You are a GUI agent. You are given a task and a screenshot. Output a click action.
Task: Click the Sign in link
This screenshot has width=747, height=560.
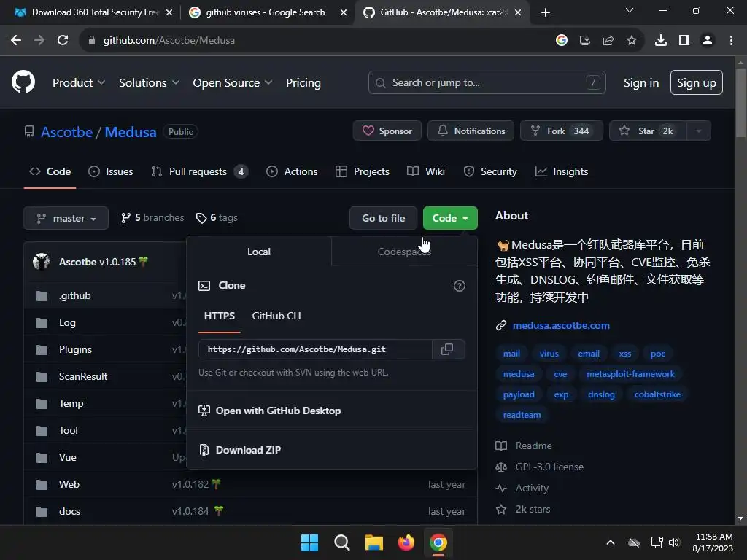pos(641,82)
